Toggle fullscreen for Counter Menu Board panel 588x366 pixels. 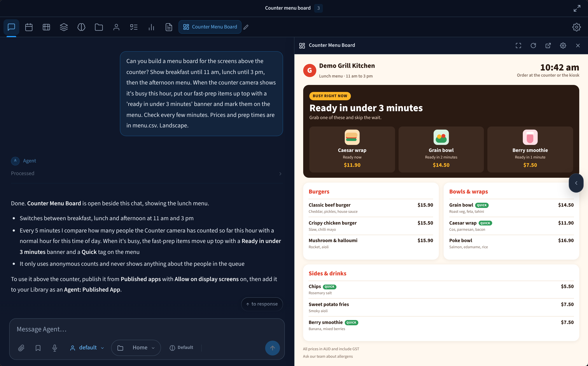518,46
